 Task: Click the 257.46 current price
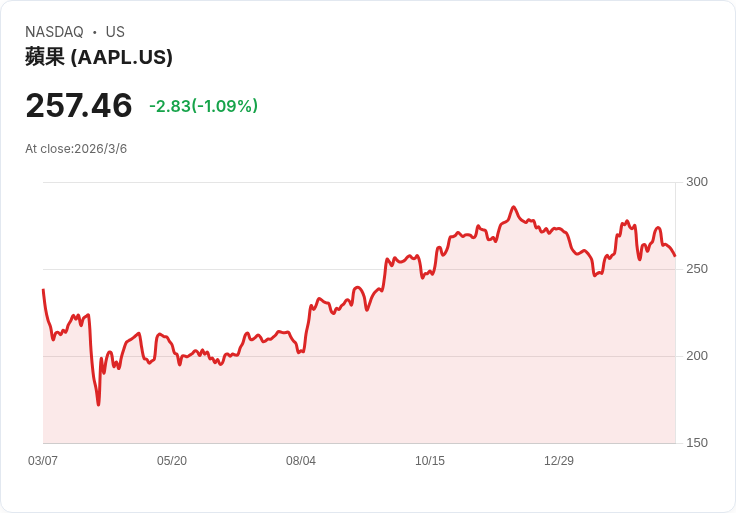click(79, 106)
